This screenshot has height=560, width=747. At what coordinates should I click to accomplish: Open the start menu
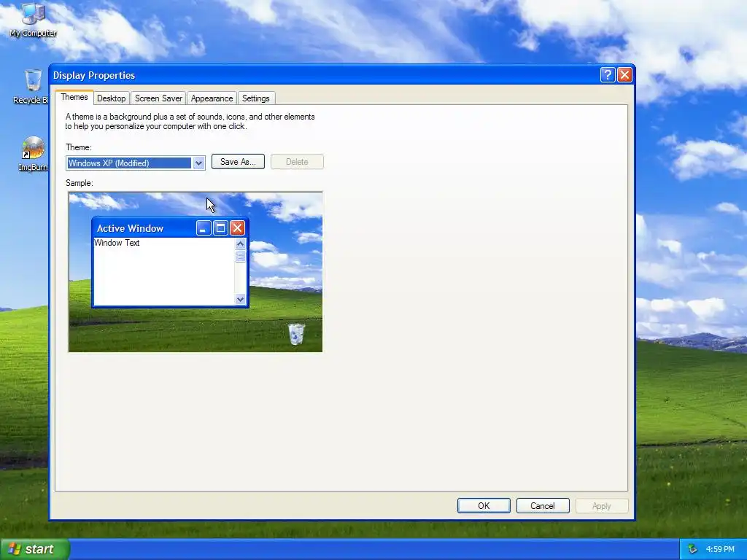click(35, 549)
